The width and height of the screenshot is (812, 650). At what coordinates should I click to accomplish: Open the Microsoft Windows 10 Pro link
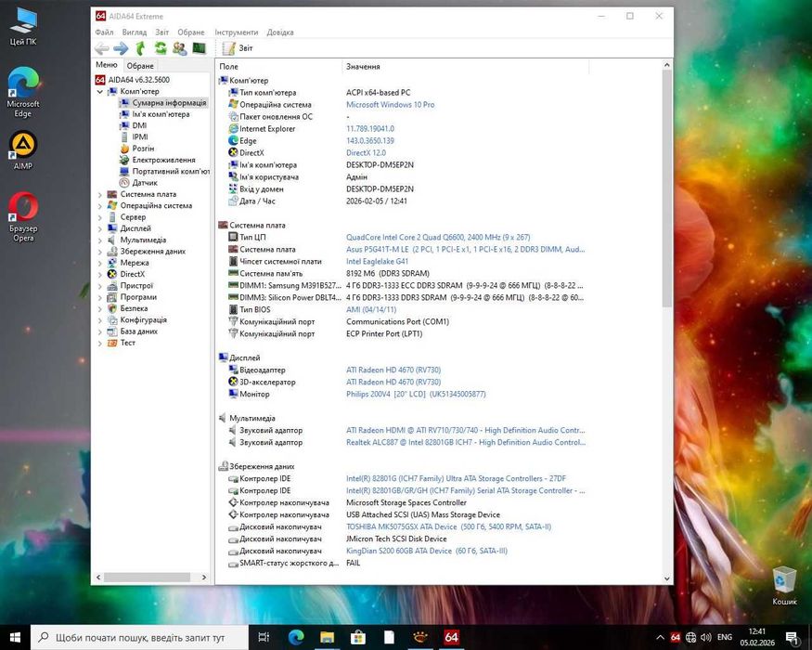point(391,105)
